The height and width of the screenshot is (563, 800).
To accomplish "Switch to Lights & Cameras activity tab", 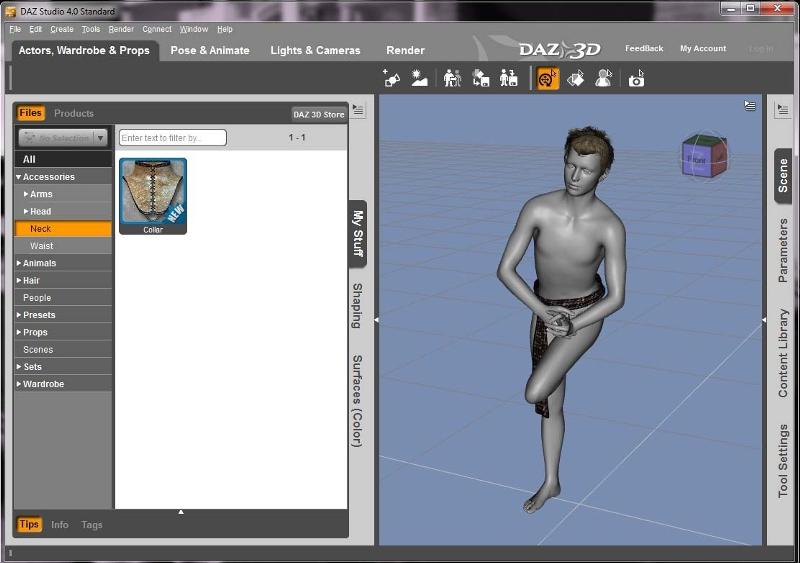I will (315, 51).
